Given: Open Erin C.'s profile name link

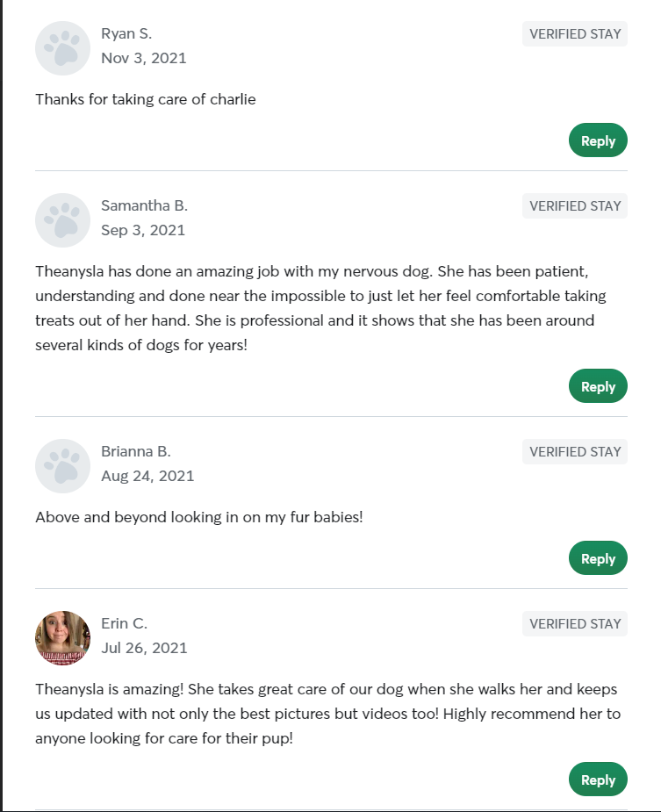Looking at the screenshot, I should (x=123, y=623).
